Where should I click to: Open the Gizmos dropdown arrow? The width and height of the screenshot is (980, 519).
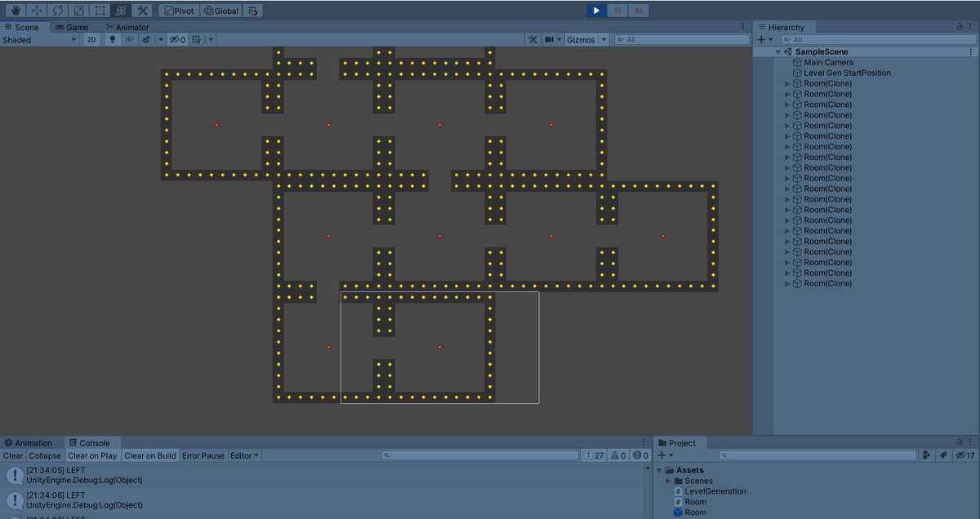(x=604, y=39)
